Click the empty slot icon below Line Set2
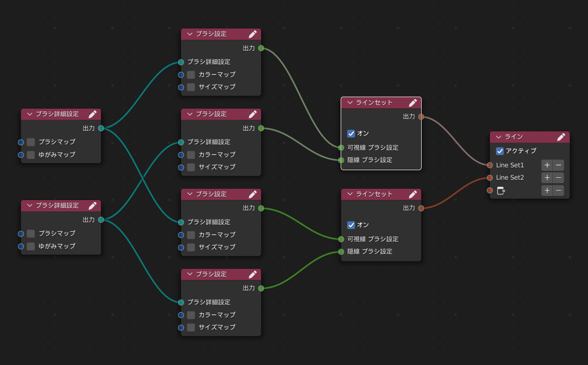This screenshot has height=365, width=588. 501,191
